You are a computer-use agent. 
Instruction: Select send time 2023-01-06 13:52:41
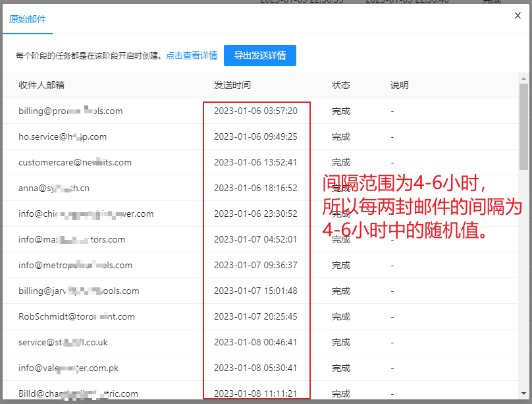tap(255, 163)
